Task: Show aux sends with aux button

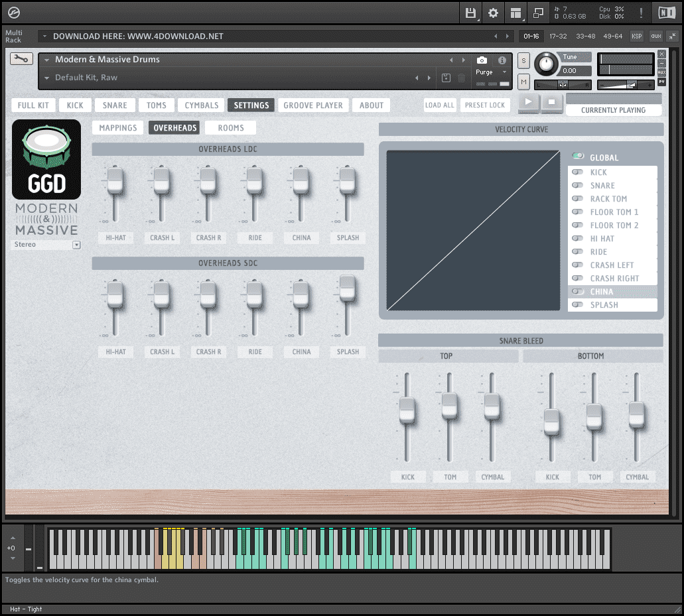Action: point(655,36)
